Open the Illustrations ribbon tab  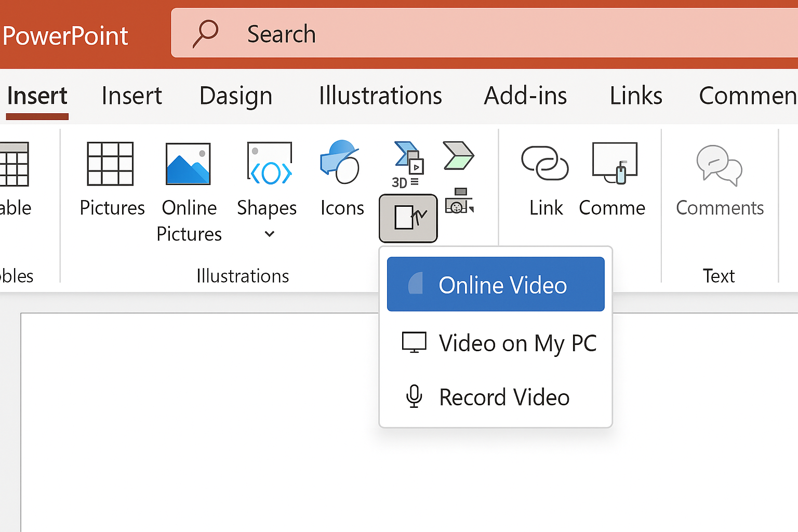tap(380, 96)
